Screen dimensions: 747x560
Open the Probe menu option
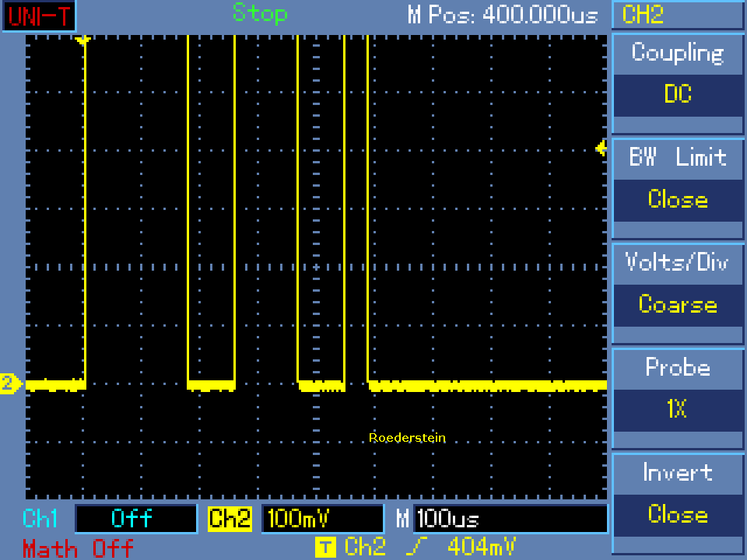[678, 367]
